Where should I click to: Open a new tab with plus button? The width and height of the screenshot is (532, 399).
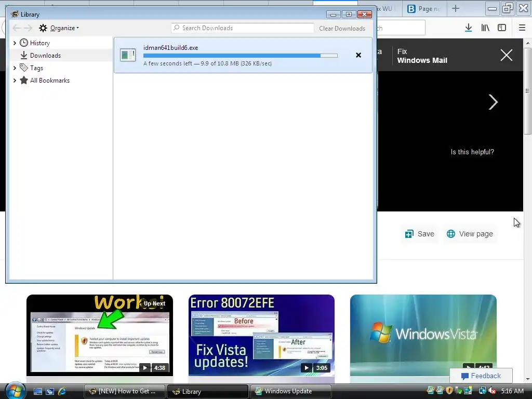click(456, 8)
